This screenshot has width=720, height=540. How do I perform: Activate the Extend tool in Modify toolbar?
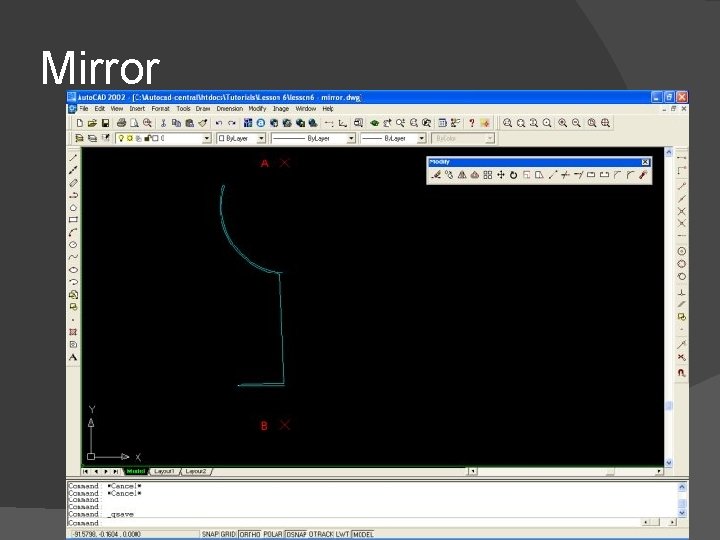click(578, 175)
